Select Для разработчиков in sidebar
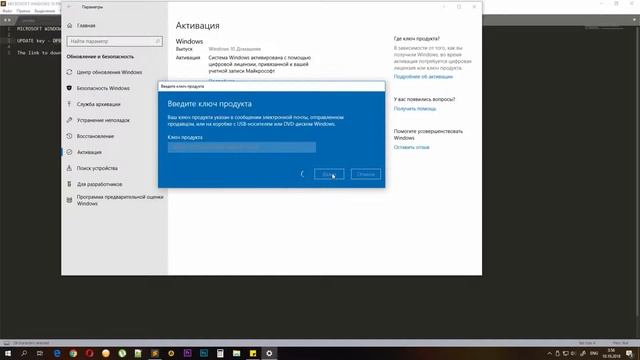The width and height of the screenshot is (640, 360). pyautogui.click(x=99, y=184)
